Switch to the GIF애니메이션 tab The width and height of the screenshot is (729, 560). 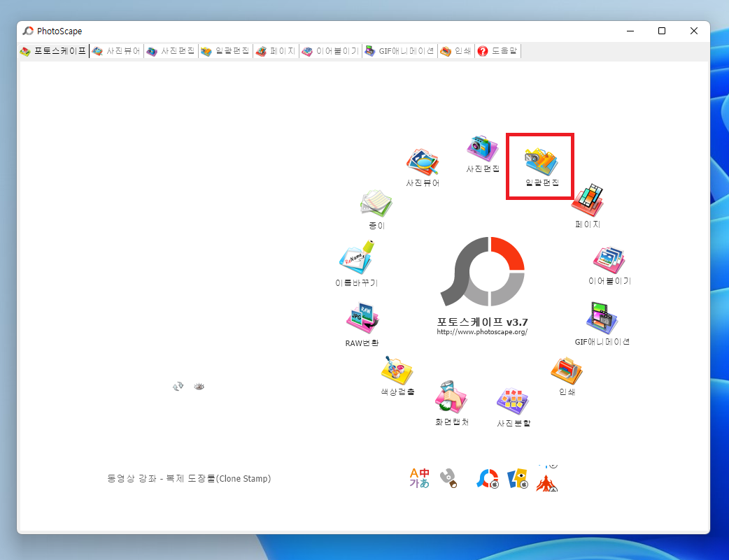[400, 50]
